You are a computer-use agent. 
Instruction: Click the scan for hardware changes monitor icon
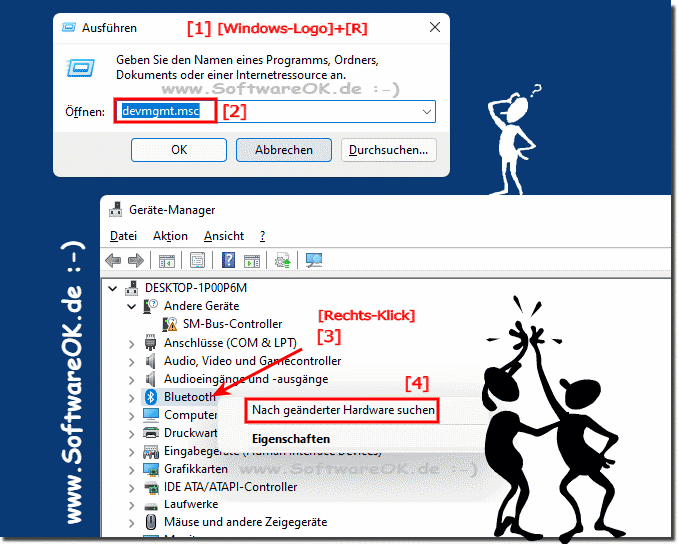pos(314,260)
